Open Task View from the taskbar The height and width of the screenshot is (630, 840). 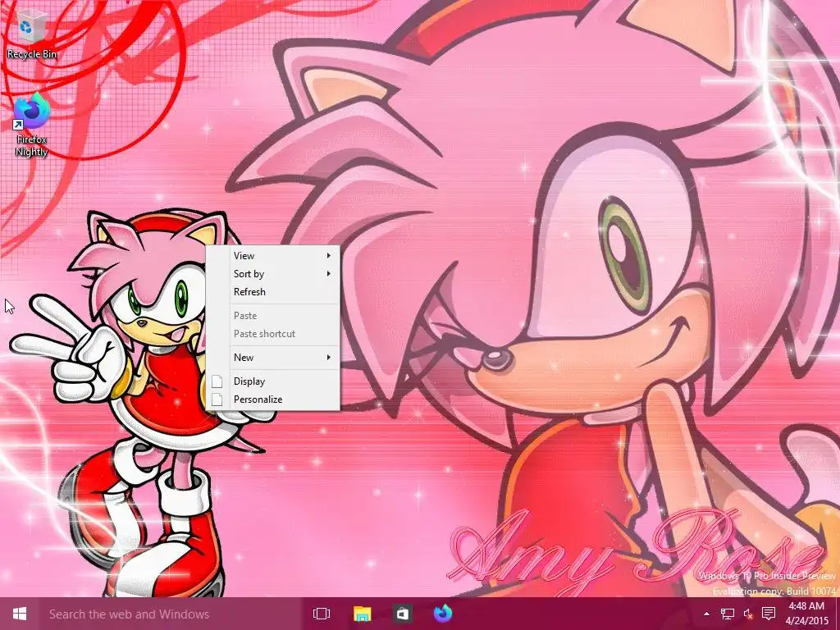tap(322, 614)
